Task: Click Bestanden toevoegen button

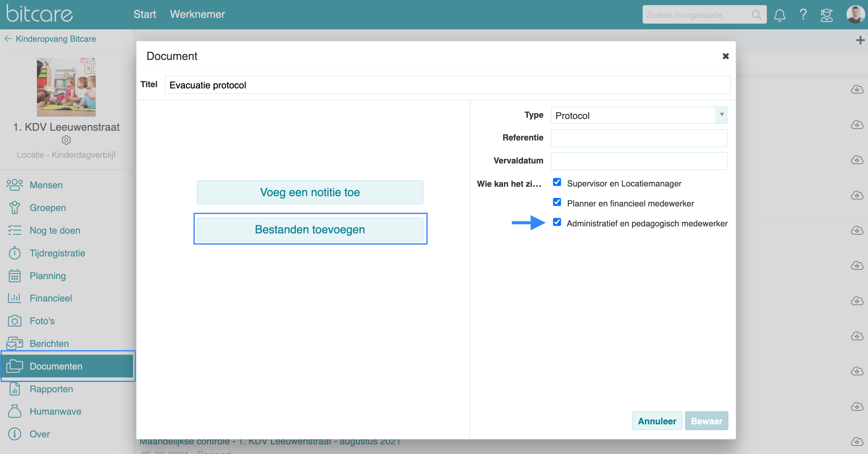Action: (x=310, y=229)
